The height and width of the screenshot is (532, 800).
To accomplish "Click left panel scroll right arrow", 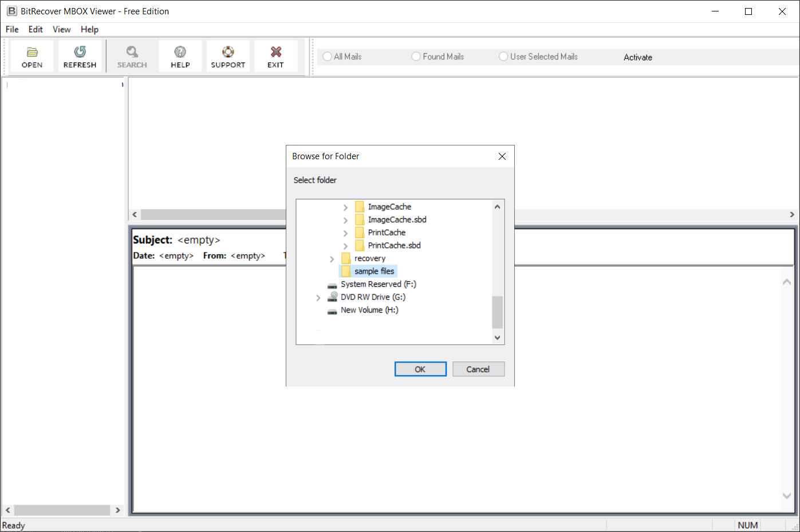I will click(118, 510).
